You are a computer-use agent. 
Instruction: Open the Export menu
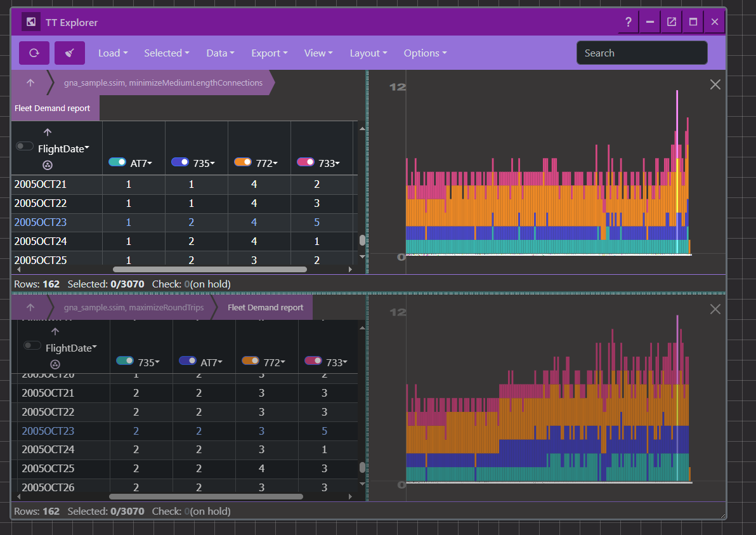tap(269, 53)
